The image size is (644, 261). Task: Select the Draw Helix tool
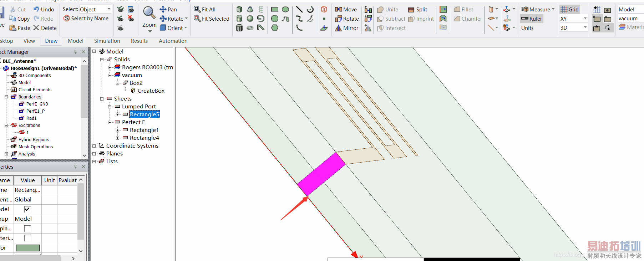point(261,9)
